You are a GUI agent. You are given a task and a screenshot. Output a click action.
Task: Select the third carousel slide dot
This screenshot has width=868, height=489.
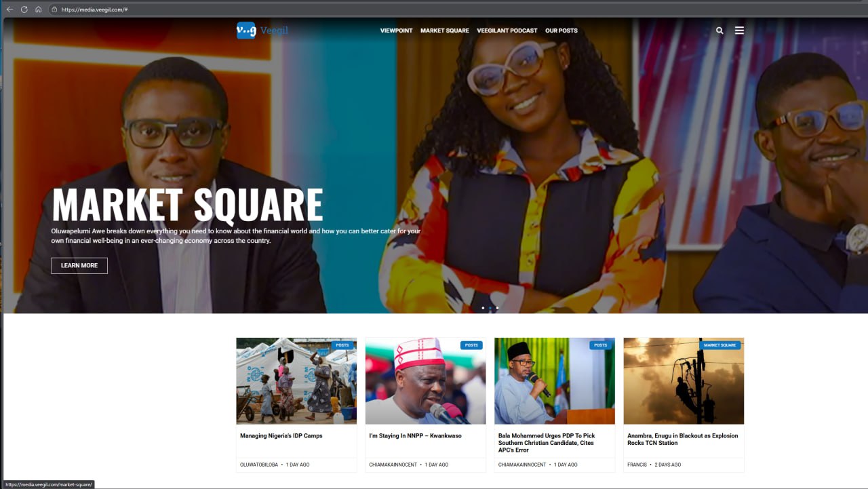[x=497, y=308]
